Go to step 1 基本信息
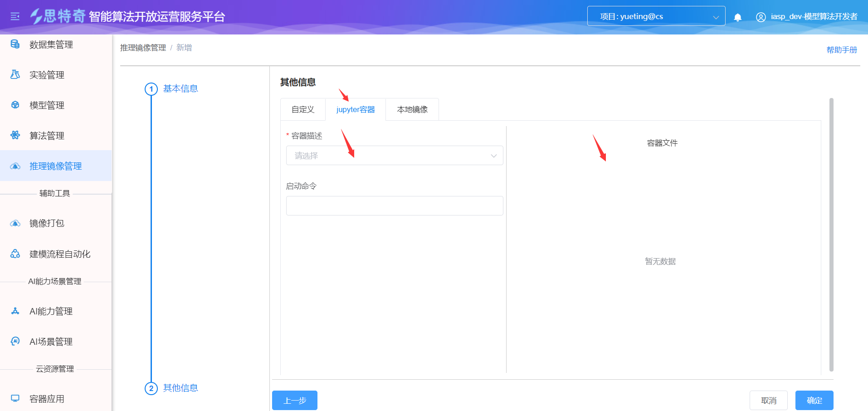868x411 pixels. (x=180, y=88)
